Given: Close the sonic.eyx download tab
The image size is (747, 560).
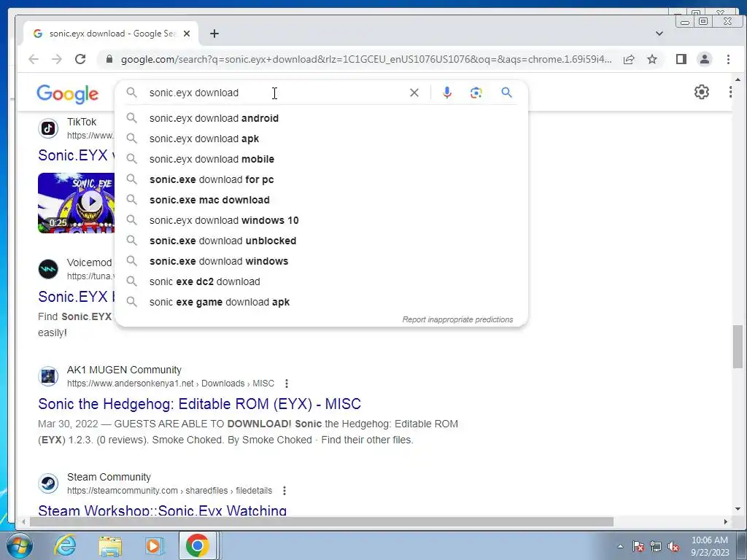Looking at the screenshot, I should [187, 34].
